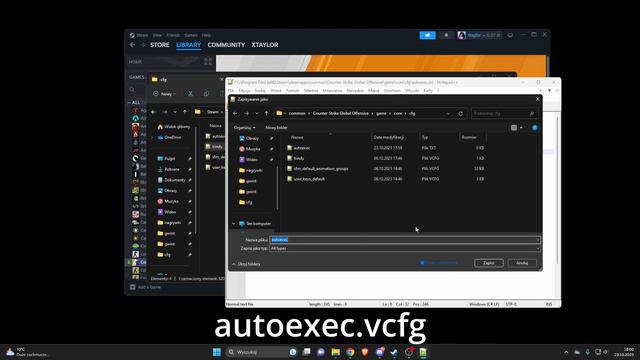Open nagrywki folder in save dialog sidebar
The width and height of the screenshot is (640, 360).
254,170
